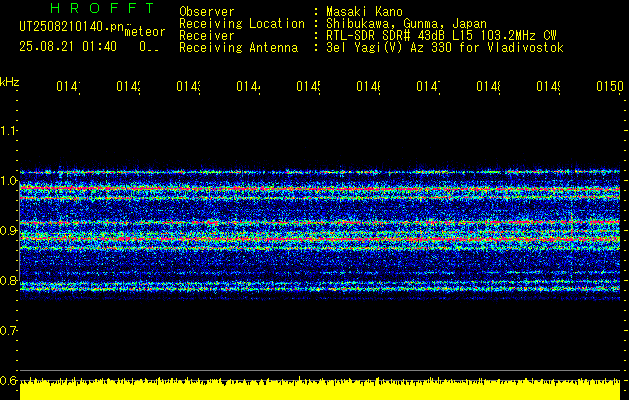The width and height of the screenshot is (629, 400).
Task: Click the 0.7 frequency axis label
Action: coord(8,330)
